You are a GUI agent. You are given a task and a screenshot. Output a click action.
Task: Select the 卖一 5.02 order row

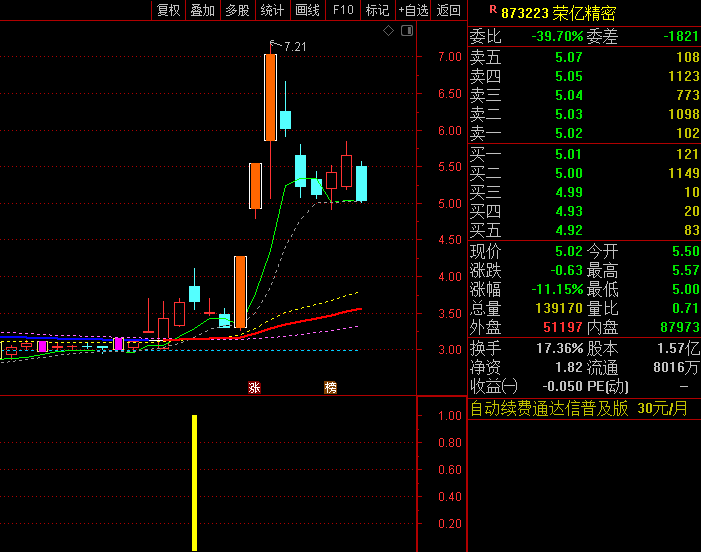tap(584, 133)
